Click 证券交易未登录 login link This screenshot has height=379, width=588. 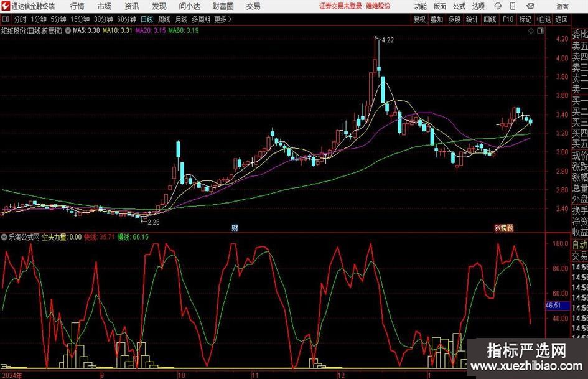tap(340, 6)
